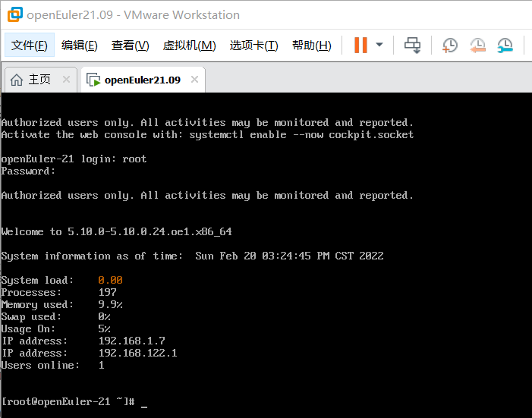Image resolution: width=532 pixels, height=418 pixels.
Task: Take a snapshot with the clock-plus icon
Action: [450, 45]
